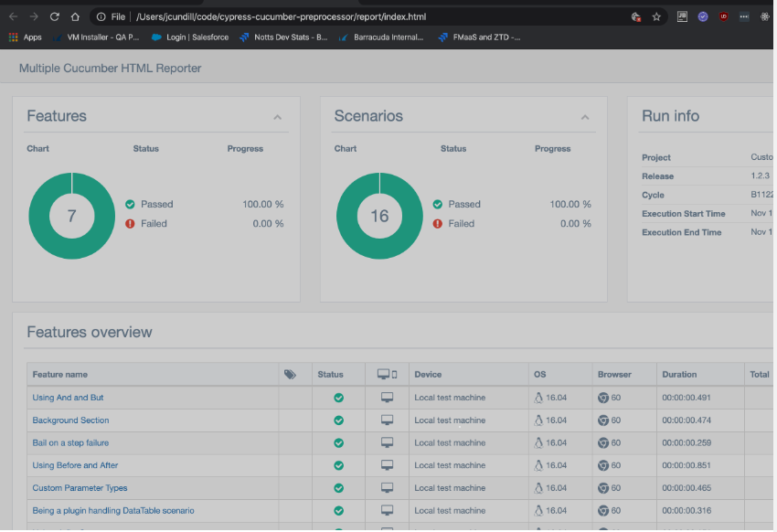Viewport: 777px width, 532px height.
Task: Click 'Local test machine' in Background Section row
Action: click(450, 420)
